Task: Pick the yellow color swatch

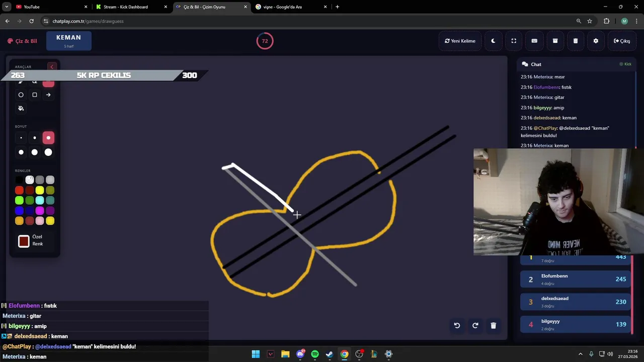Action: [40, 190]
